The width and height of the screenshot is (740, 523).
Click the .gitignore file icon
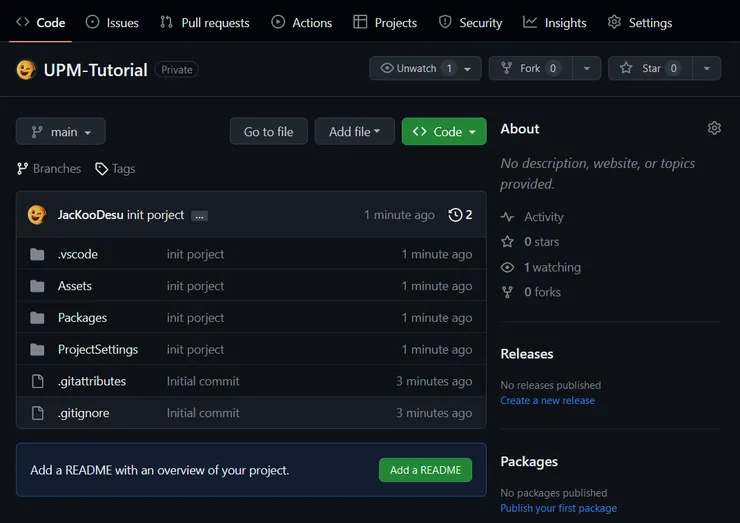pos(38,413)
